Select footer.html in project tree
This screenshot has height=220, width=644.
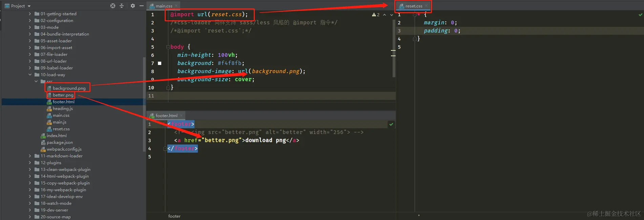[63, 102]
